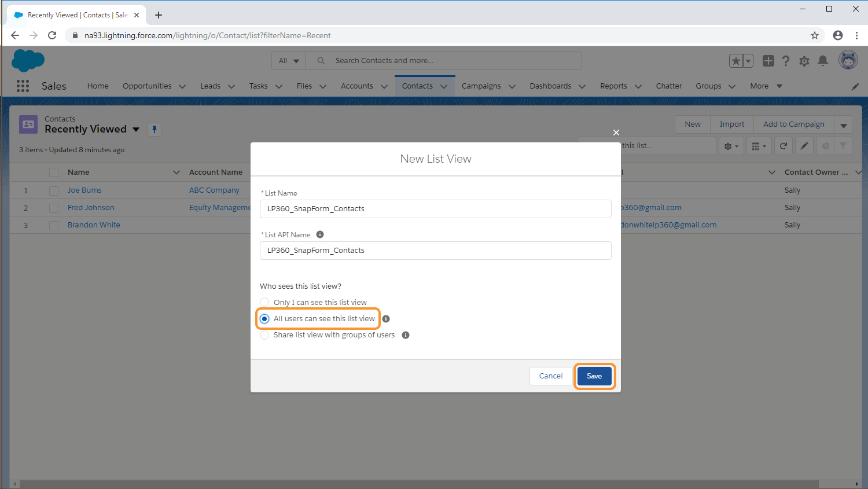This screenshot has height=489, width=868.
Task: Open the Reports tab
Action: [613, 86]
